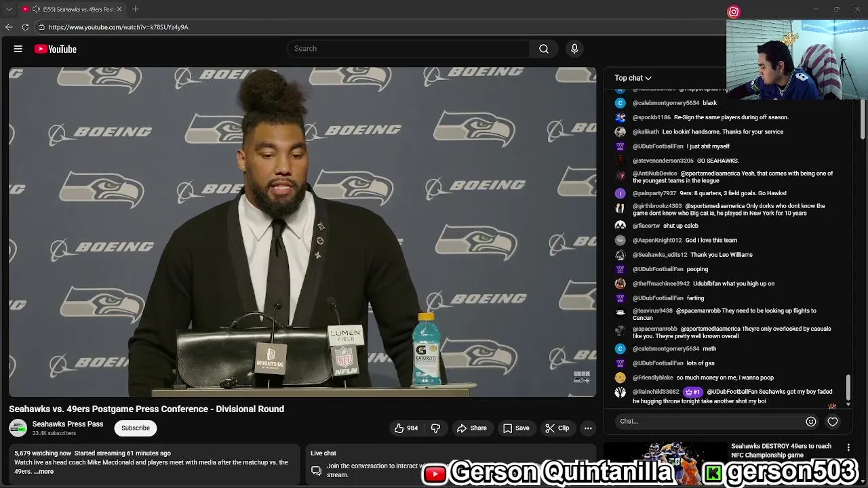Click @kalikath chat message author
The height and width of the screenshot is (488, 868).
tap(646, 131)
